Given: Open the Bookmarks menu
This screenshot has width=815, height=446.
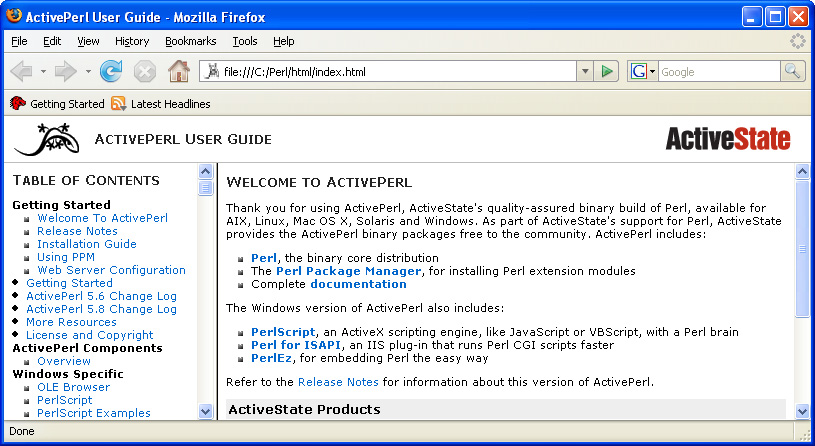Looking at the screenshot, I should [x=191, y=41].
